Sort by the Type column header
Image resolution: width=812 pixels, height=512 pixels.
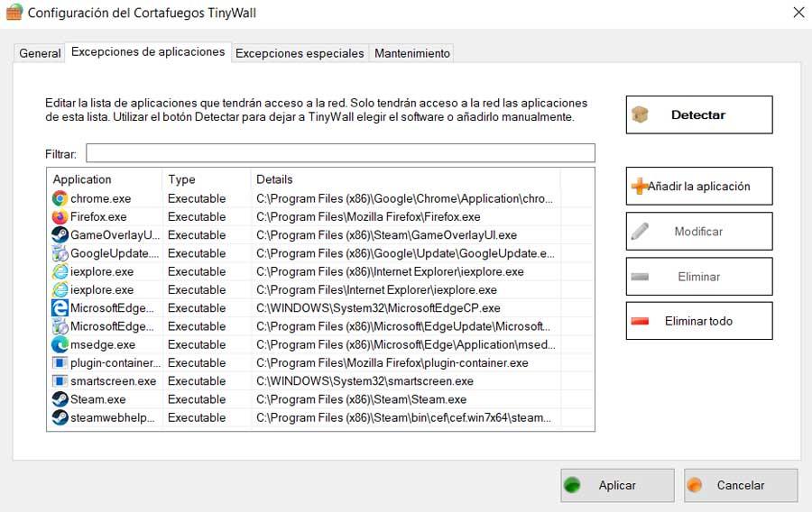[x=181, y=179]
